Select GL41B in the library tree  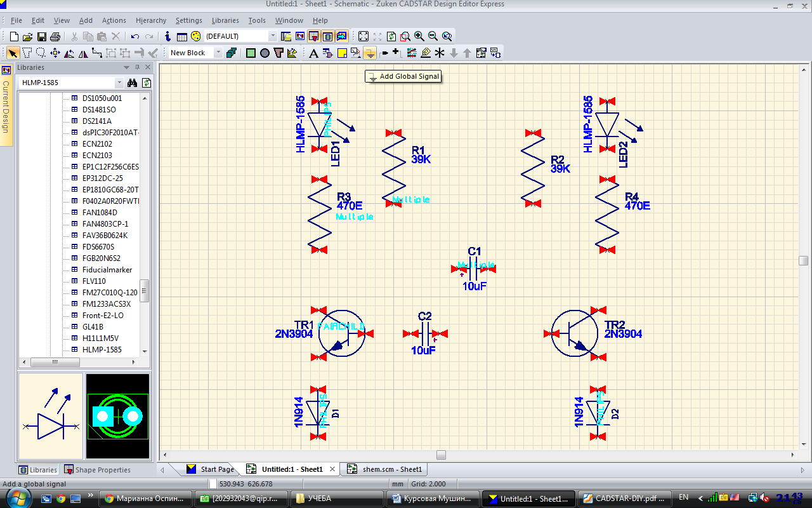[x=93, y=327]
